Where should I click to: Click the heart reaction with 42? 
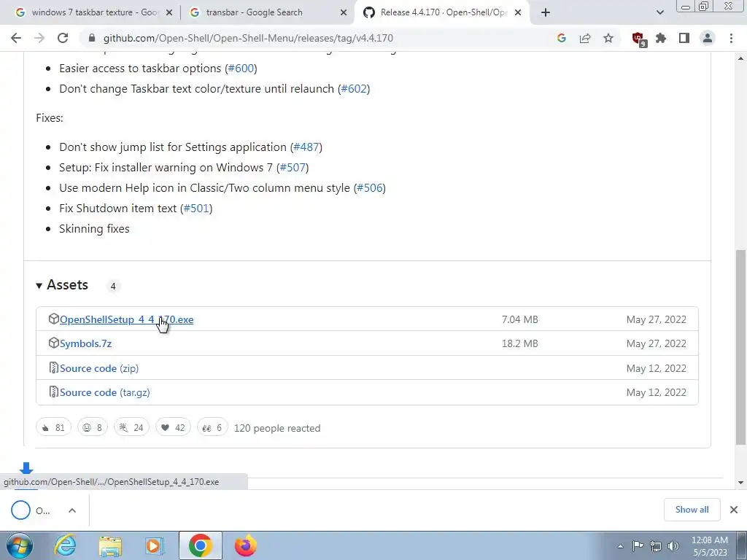pos(173,427)
